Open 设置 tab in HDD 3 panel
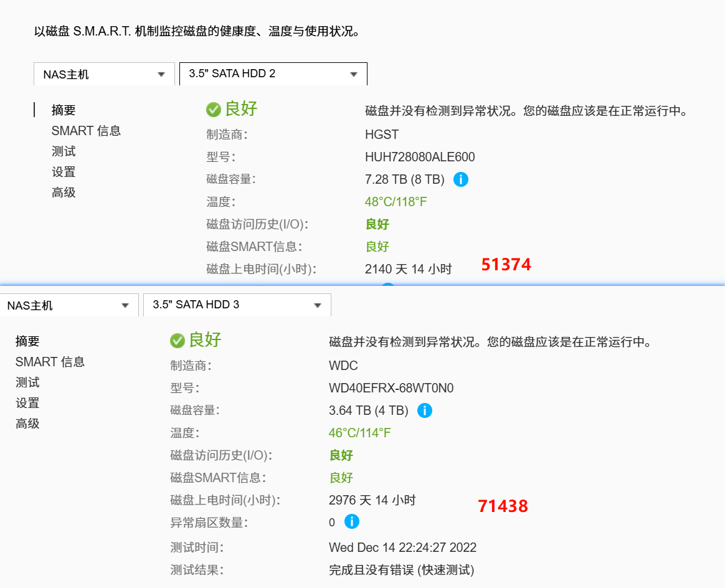The image size is (725, 588). click(27, 403)
